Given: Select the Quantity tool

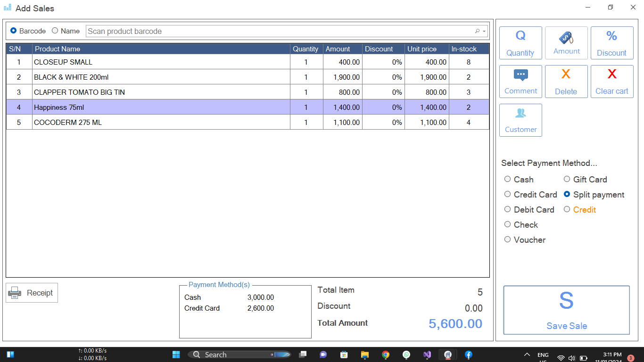Looking at the screenshot, I should 520,43.
